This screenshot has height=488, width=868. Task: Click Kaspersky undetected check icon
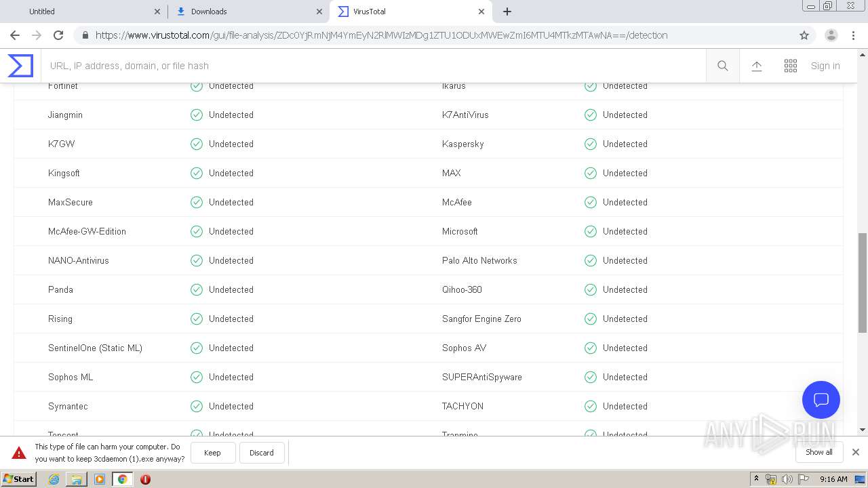click(591, 144)
